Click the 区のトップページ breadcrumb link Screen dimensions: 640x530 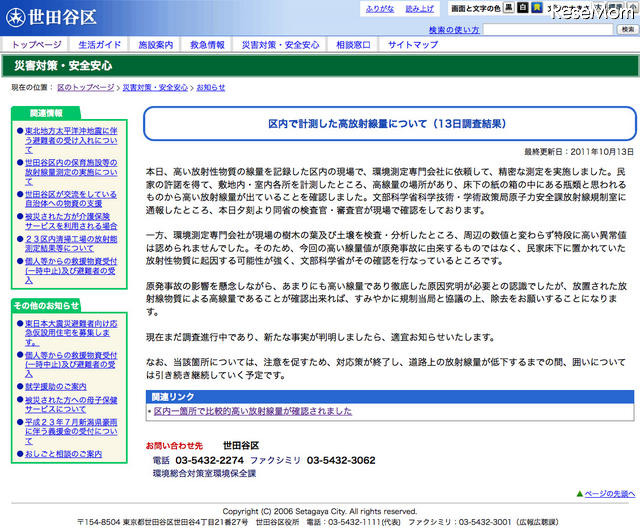[86, 88]
